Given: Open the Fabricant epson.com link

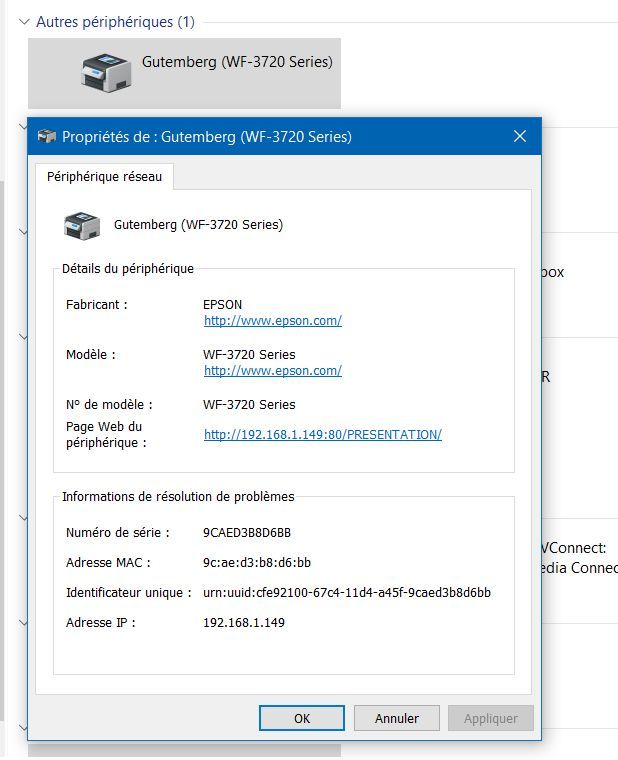Looking at the screenshot, I should click(x=273, y=321).
